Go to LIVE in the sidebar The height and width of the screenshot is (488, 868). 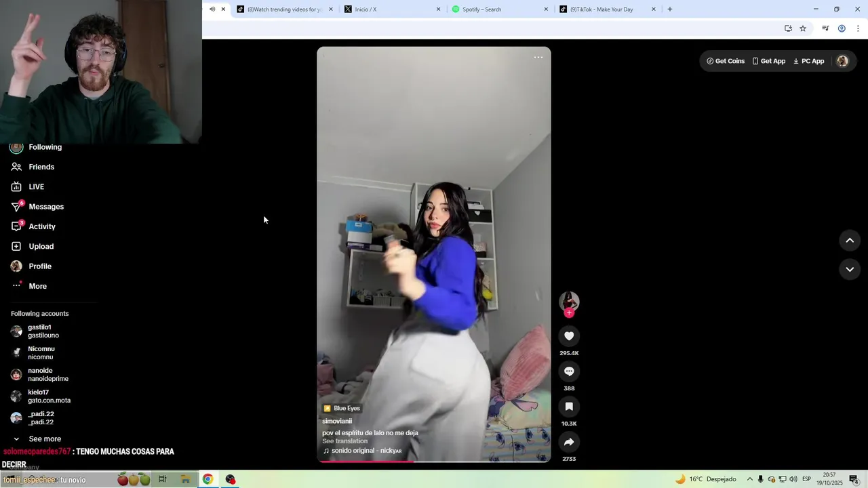click(28, 186)
